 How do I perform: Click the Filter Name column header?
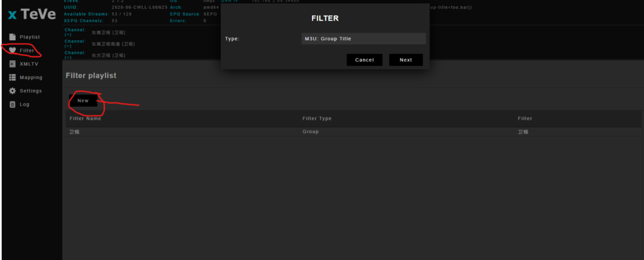[86, 119]
